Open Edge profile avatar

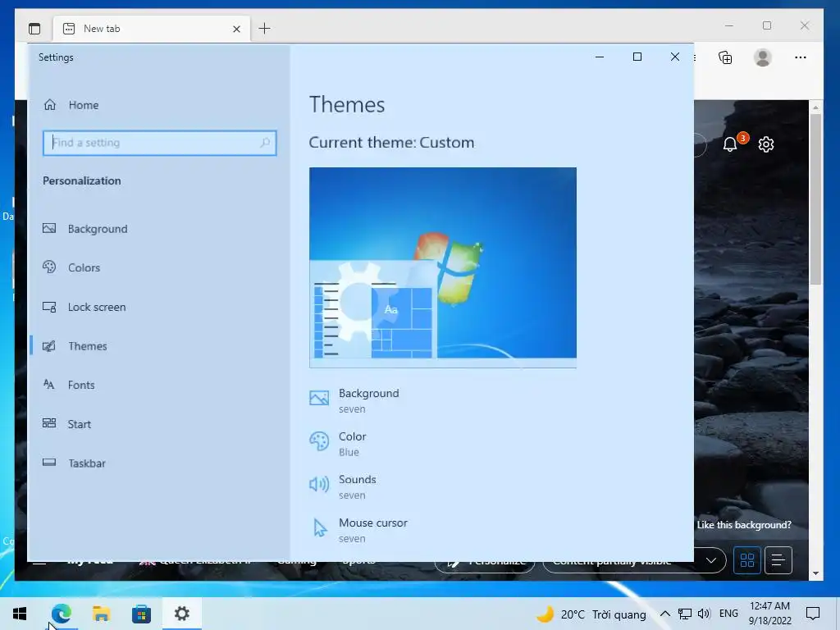click(762, 57)
